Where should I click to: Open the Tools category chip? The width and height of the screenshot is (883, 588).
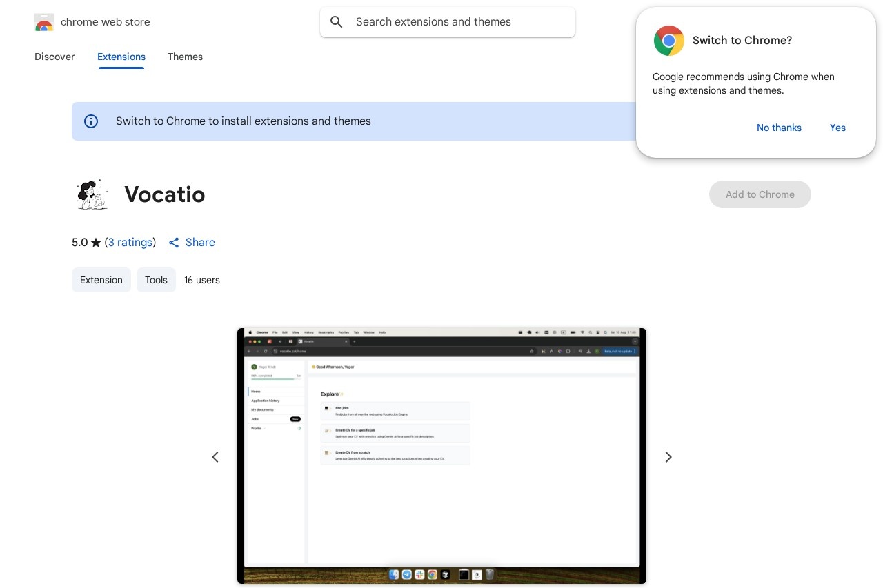pos(156,280)
